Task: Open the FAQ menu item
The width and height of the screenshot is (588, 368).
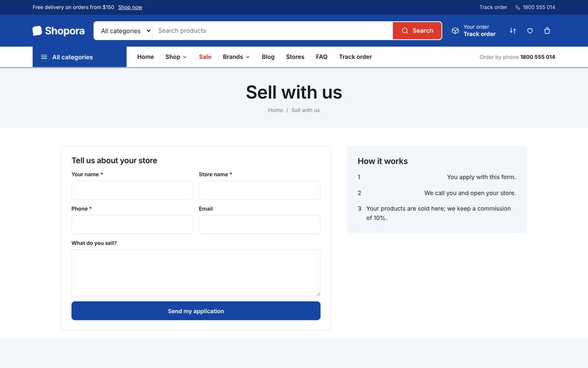Action: [x=321, y=57]
